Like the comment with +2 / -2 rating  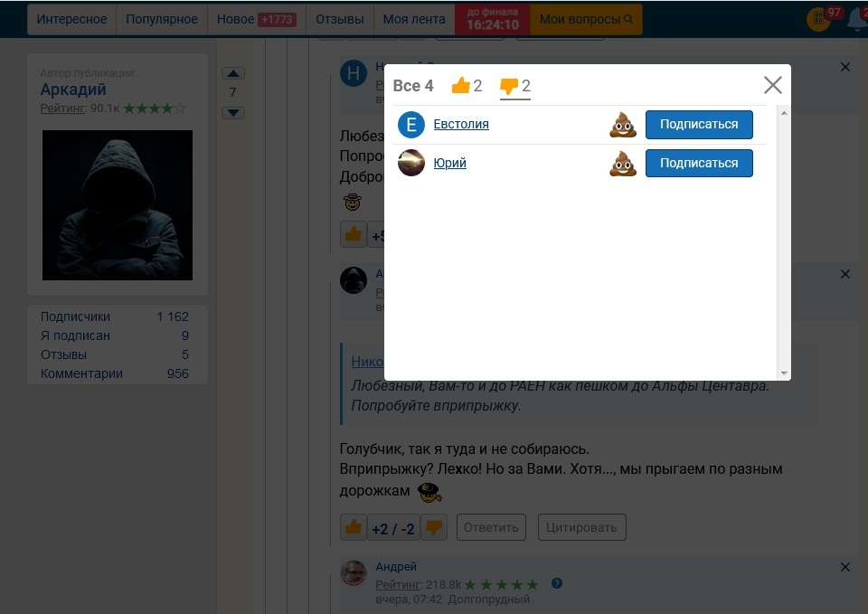pyautogui.click(x=354, y=527)
